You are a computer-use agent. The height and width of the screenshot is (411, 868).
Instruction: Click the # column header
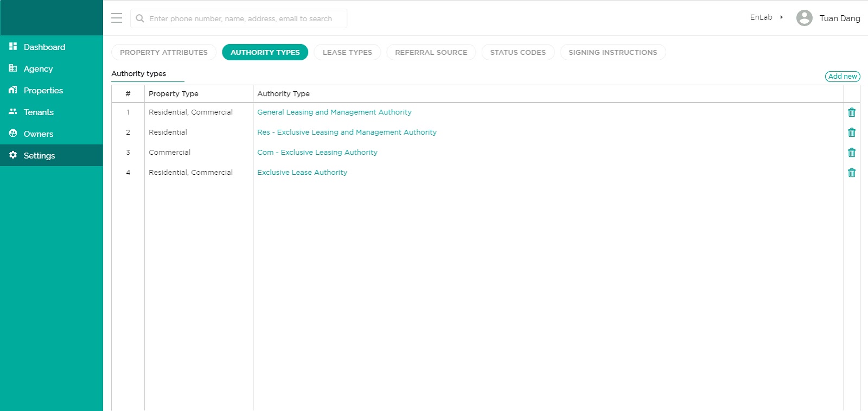click(x=128, y=94)
